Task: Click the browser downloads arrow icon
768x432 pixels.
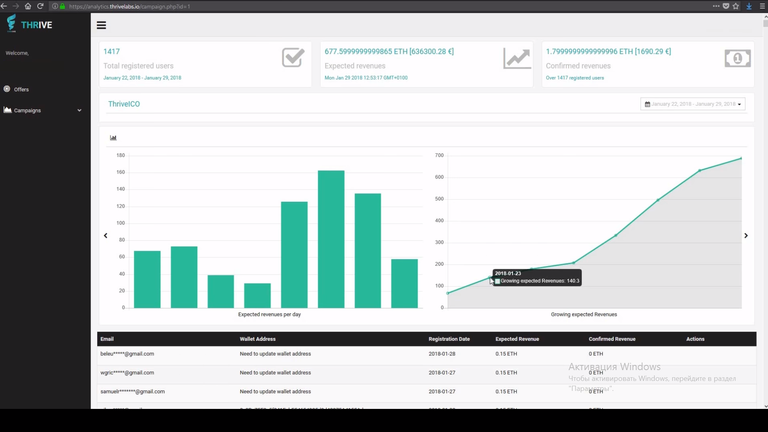Action: [x=749, y=6]
